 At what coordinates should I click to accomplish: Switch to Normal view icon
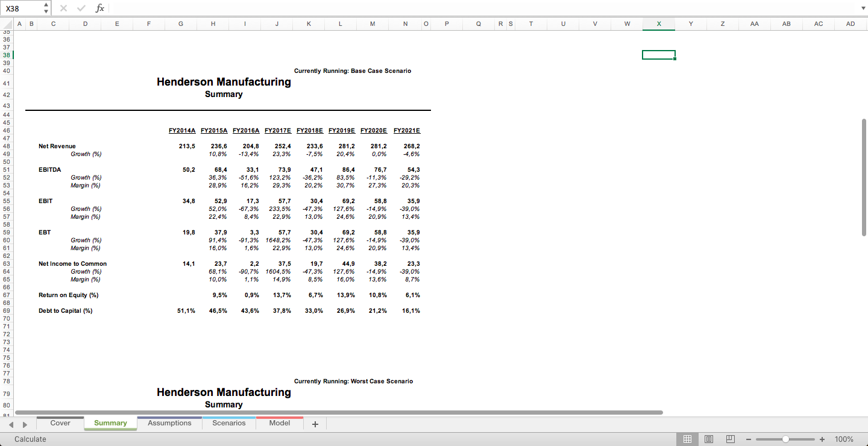click(x=687, y=439)
